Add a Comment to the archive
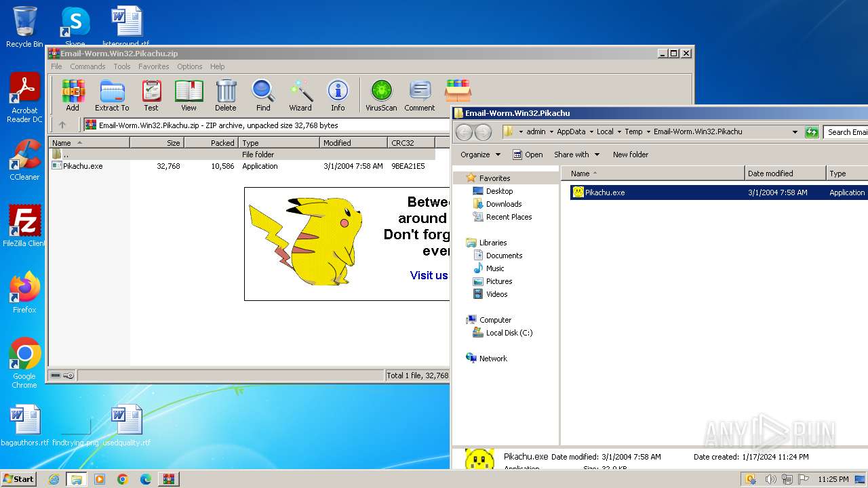Viewport: 868px width, 488px height. pos(420,95)
